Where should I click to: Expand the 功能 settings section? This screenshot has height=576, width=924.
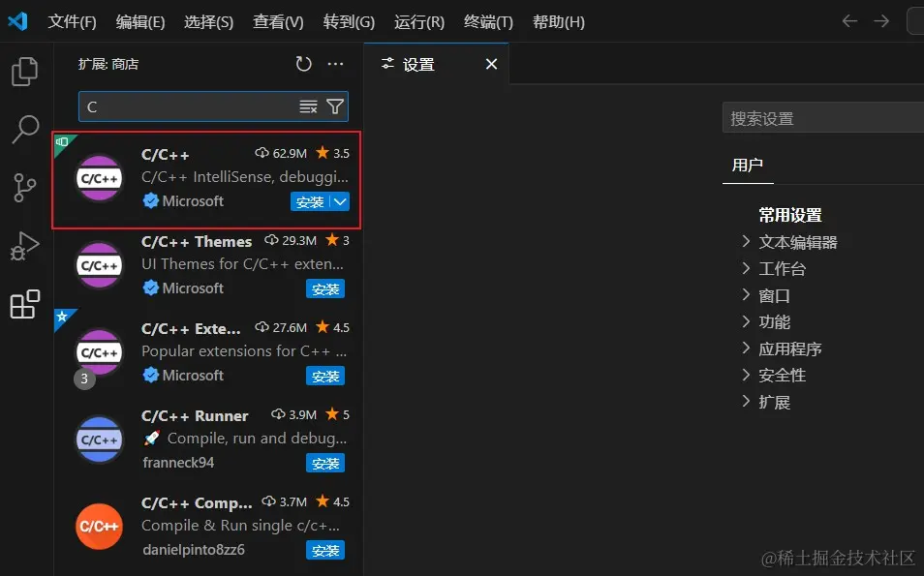click(746, 321)
